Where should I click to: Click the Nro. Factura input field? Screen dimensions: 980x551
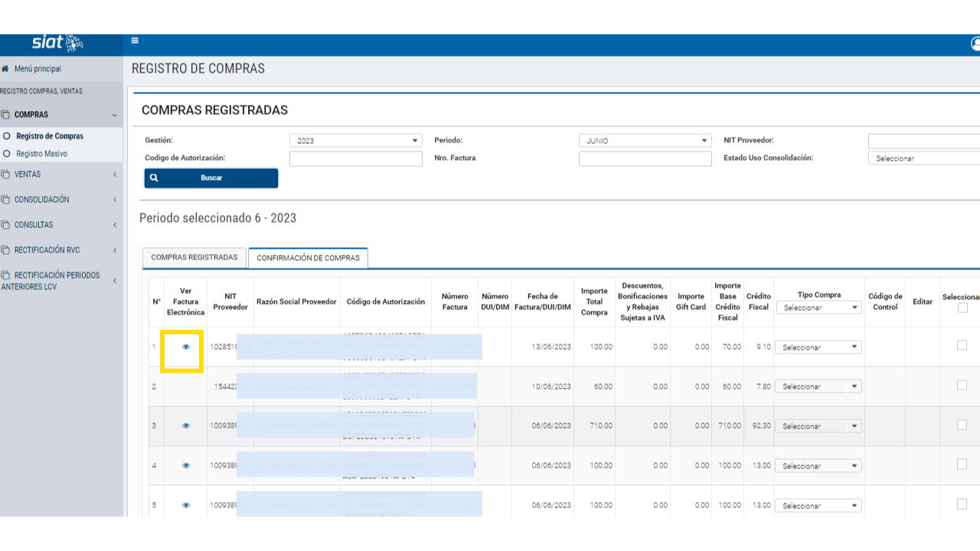645,158
